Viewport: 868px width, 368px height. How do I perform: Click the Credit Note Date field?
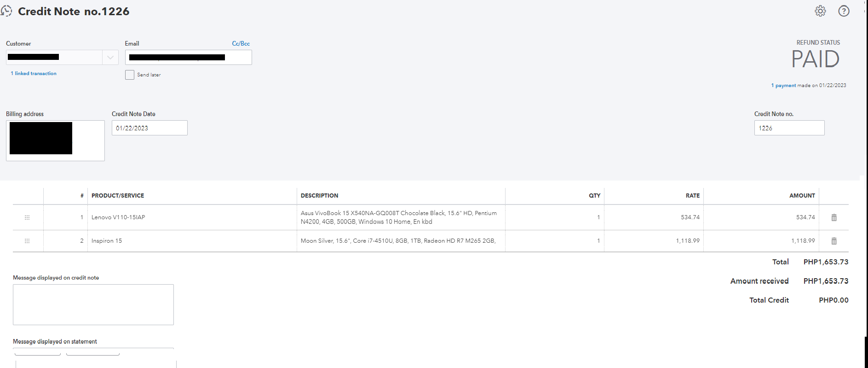point(149,128)
